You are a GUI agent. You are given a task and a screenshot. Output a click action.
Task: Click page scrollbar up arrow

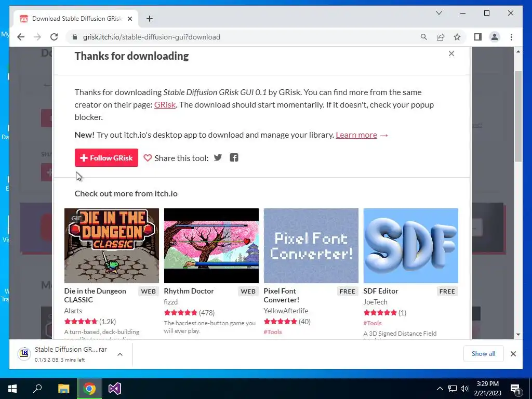tap(518, 51)
